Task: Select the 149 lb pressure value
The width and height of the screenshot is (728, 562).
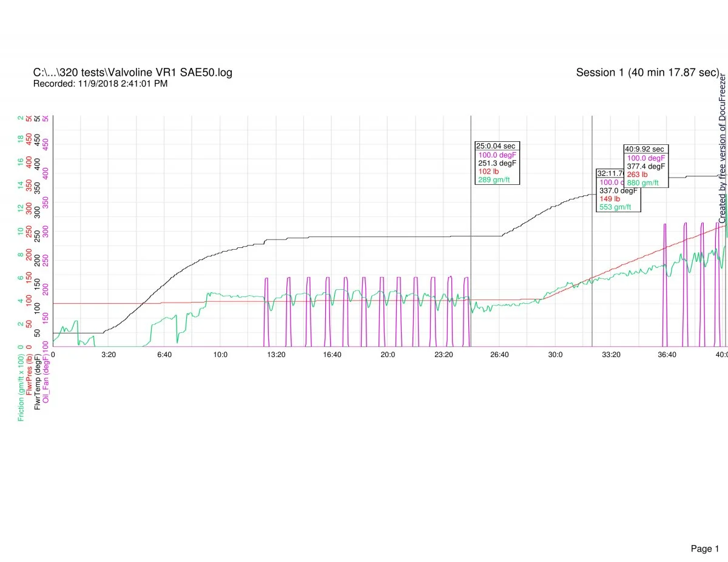Action: point(610,198)
